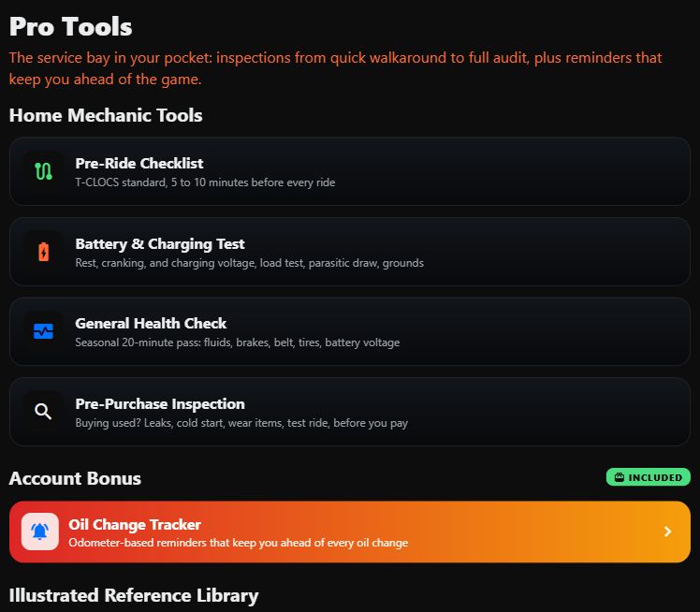Click the gift icon in INCLUDED badge
This screenshot has height=612, width=700.
click(620, 477)
